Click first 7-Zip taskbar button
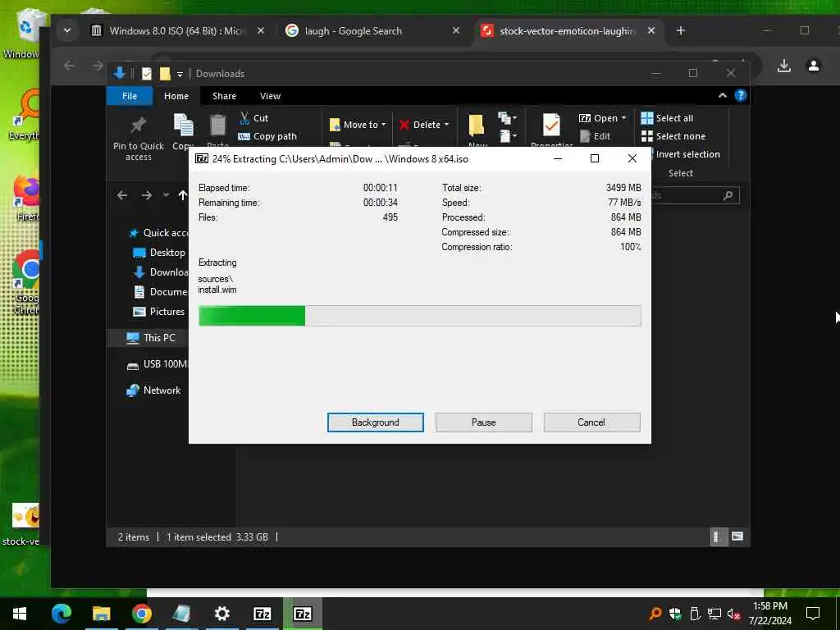840x630 pixels. [262, 614]
